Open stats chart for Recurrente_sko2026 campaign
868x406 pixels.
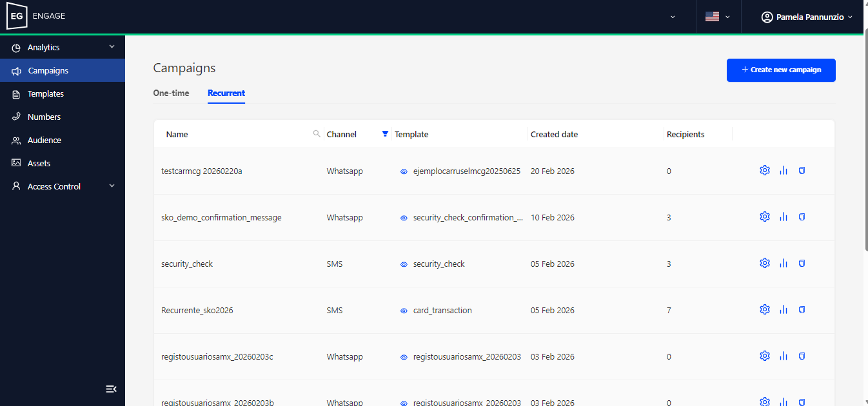click(784, 310)
